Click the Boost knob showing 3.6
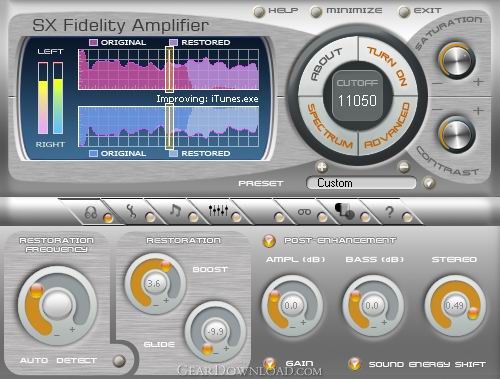500x379 pixels. 154,284
